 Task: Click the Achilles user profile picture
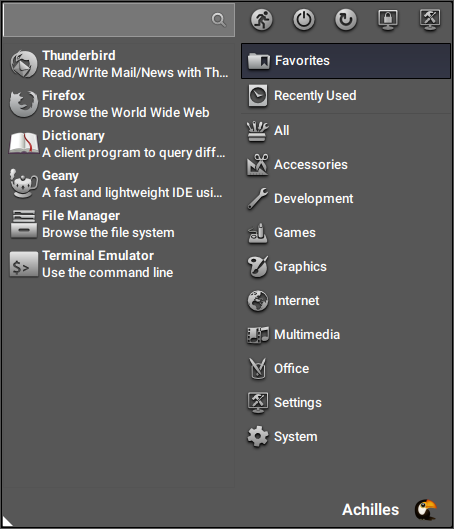pos(426,509)
